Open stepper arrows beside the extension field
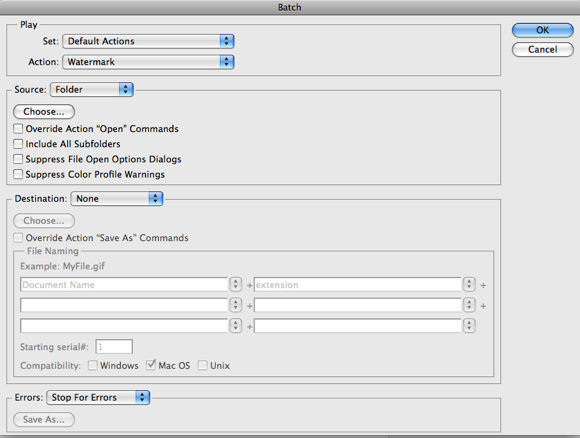The image size is (580, 438). 469,284
